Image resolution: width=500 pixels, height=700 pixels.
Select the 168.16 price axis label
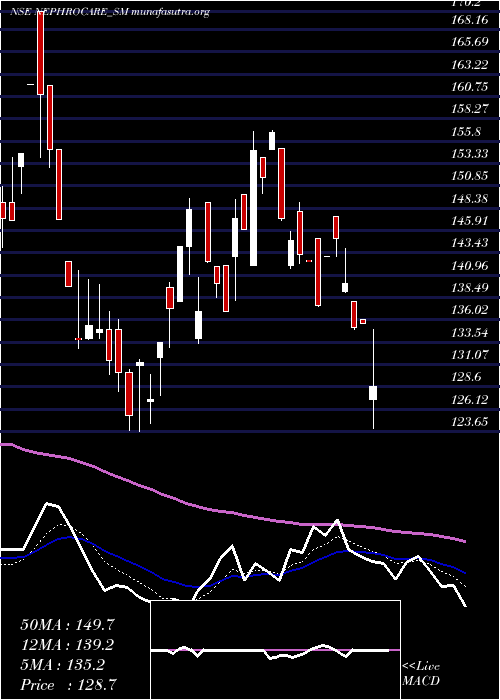tap(470, 20)
